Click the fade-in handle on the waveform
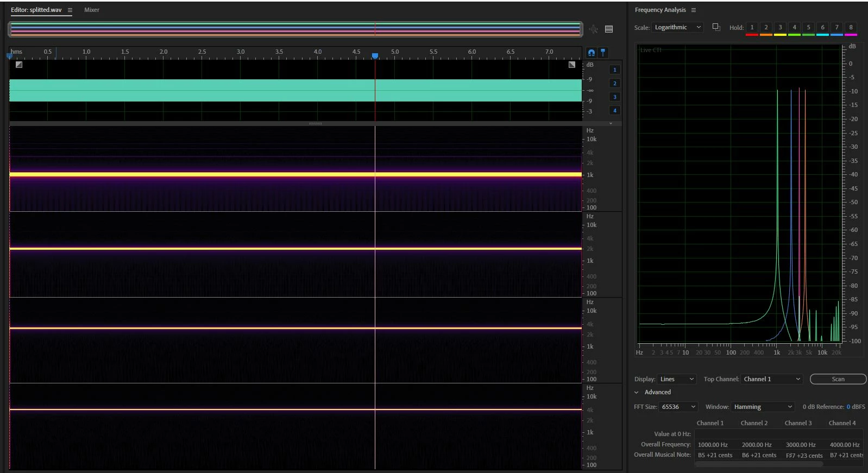Image resolution: width=868 pixels, height=473 pixels. (x=19, y=65)
